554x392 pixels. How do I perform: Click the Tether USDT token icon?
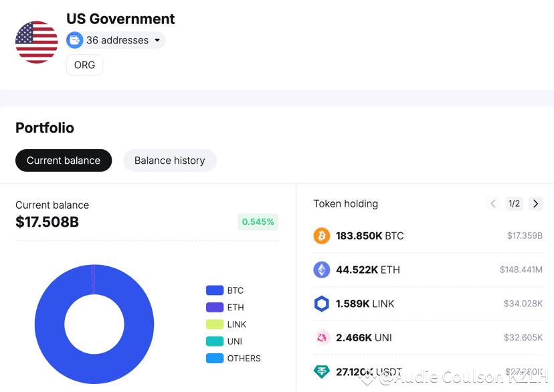click(x=322, y=371)
